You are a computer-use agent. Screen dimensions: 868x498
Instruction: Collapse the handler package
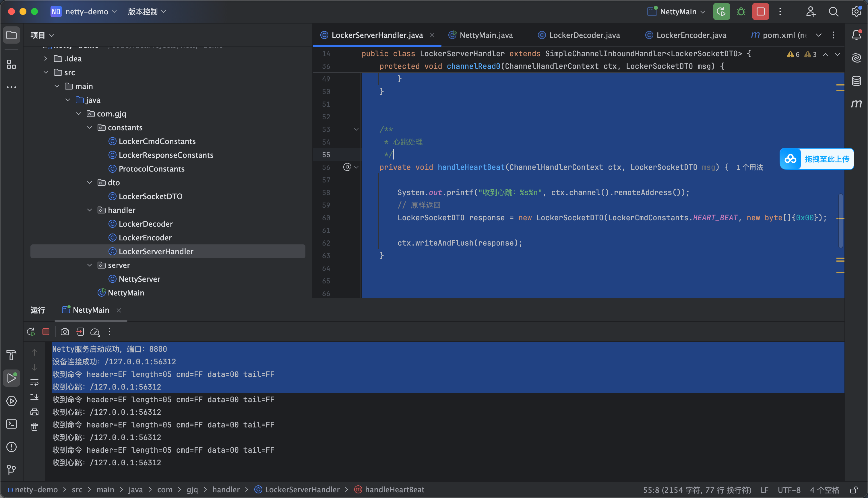(x=90, y=210)
